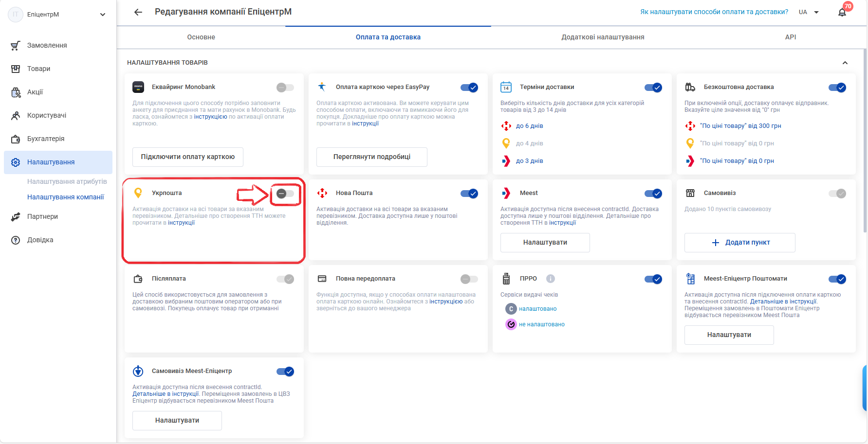Click the Партнери handshake icon

[x=16, y=216]
